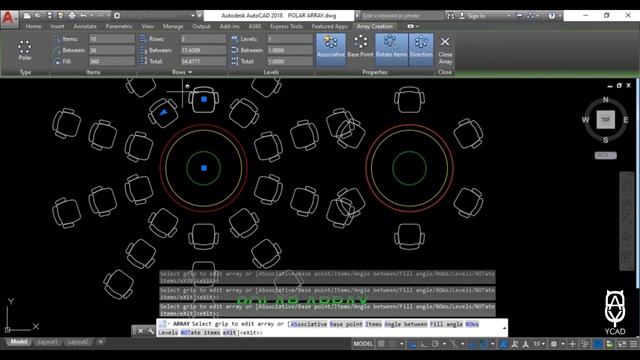Open the AutoCAD application menu logo
The image size is (640, 360).
[x=9, y=18]
